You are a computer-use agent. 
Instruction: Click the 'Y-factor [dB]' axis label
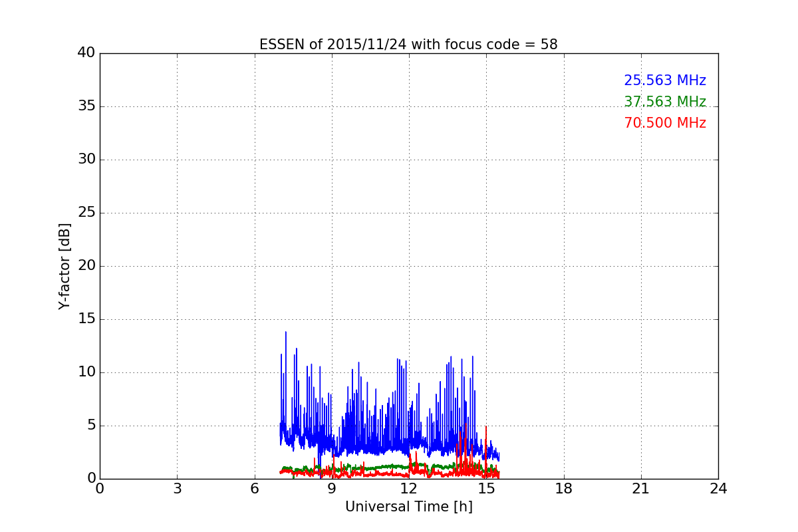[x=65, y=266]
